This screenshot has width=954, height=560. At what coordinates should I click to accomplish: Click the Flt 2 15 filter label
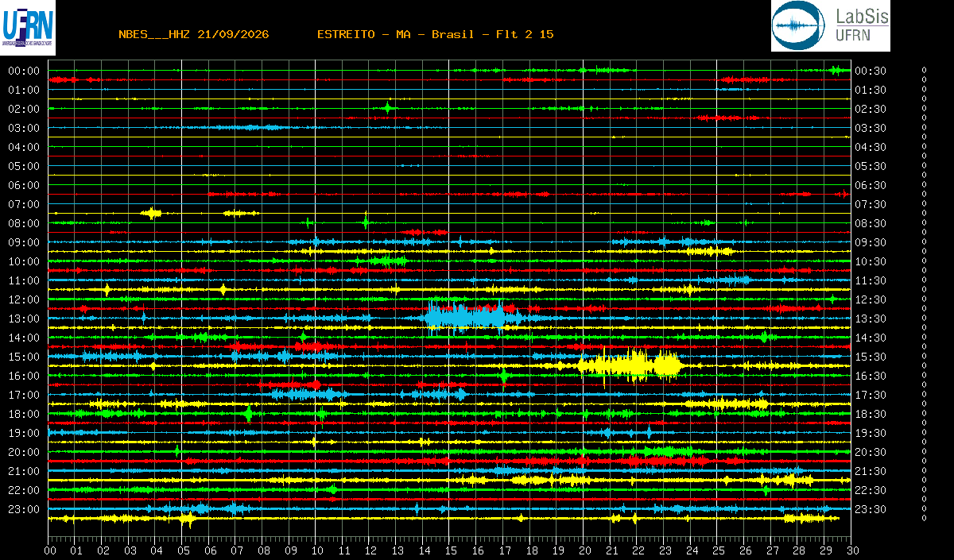click(525, 34)
